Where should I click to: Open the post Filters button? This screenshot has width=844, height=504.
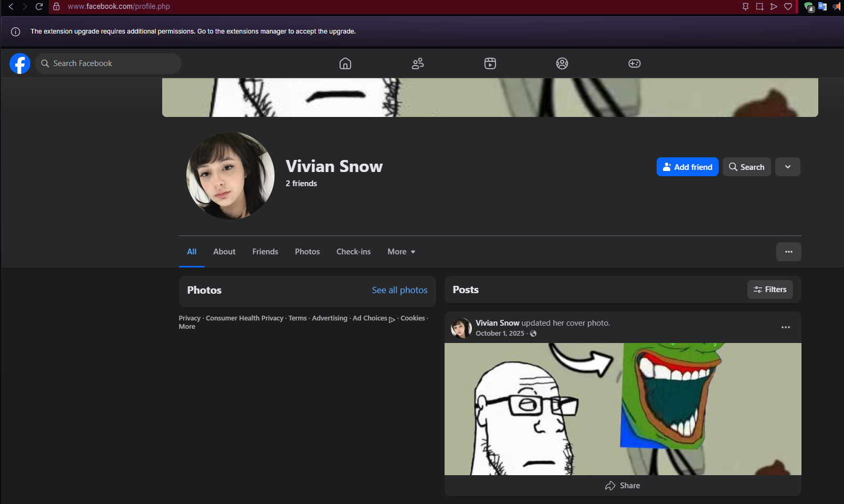click(x=770, y=289)
